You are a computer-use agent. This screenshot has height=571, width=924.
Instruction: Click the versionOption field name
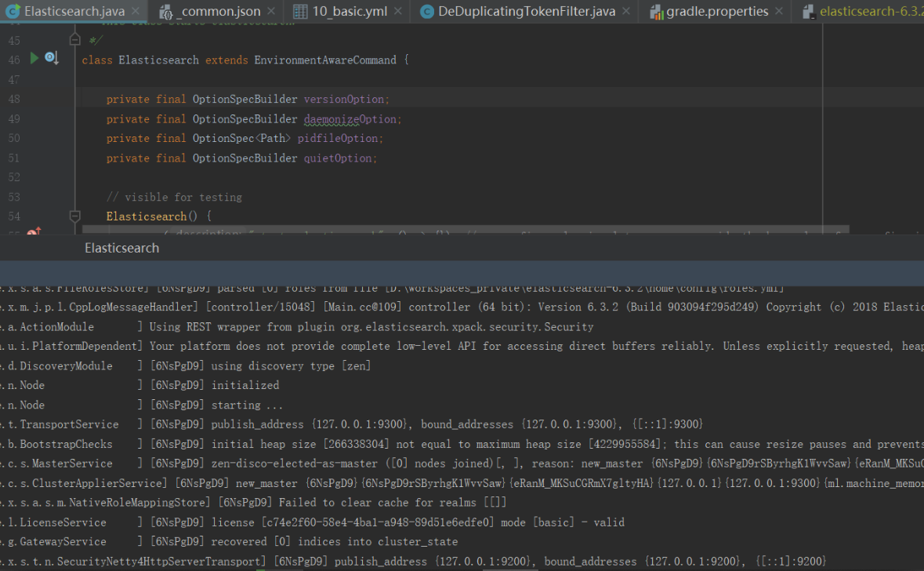[x=344, y=99]
